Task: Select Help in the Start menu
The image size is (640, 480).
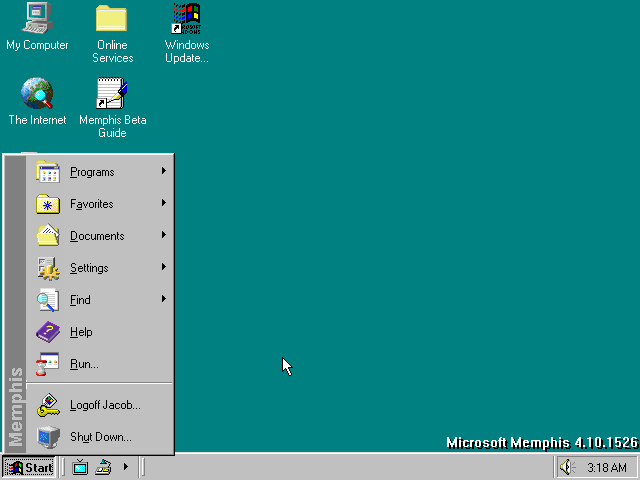Action: click(100, 332)
